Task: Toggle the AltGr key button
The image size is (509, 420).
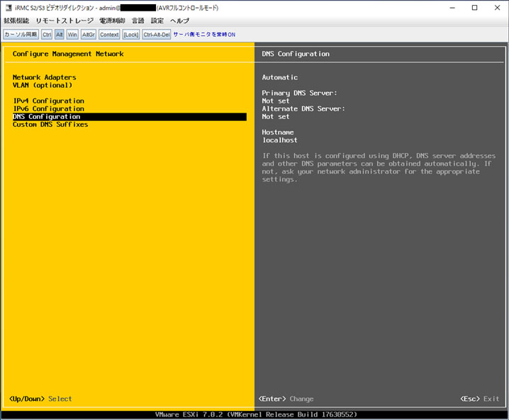Action: (89, 35)
